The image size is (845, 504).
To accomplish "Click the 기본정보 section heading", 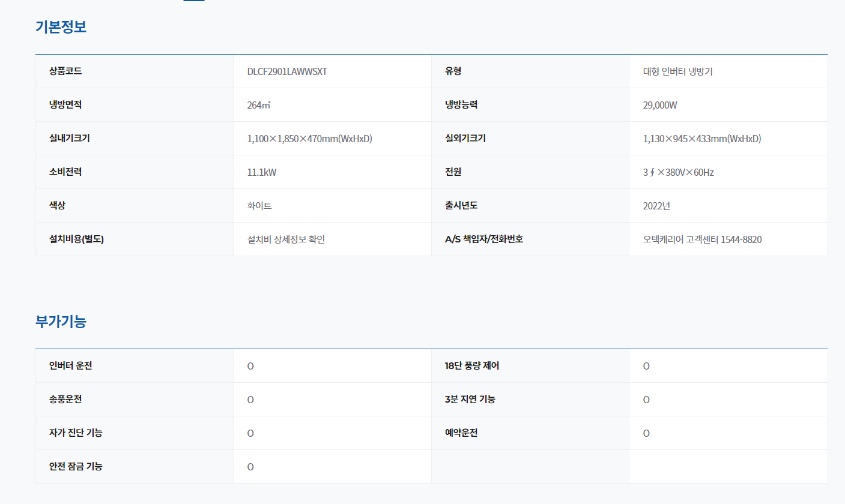I will (x=61, y=27).
